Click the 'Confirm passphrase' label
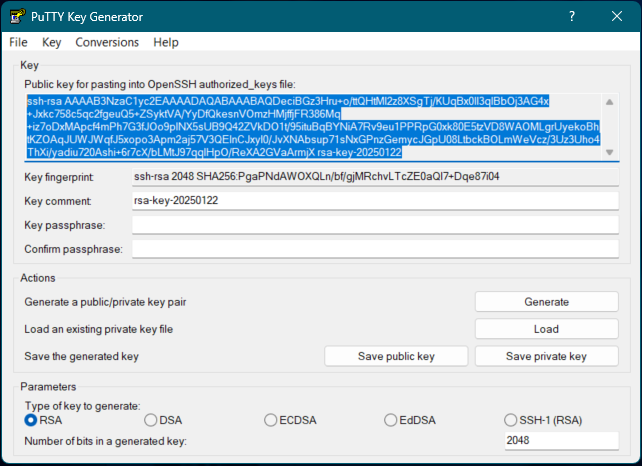This screenshot has height=466, width=642. [74, 249]
